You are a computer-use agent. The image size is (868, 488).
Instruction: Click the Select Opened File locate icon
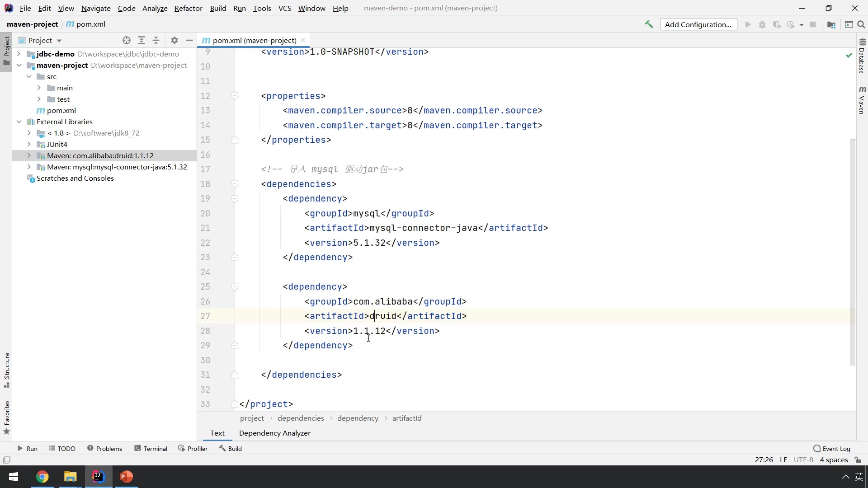[127, 40]
